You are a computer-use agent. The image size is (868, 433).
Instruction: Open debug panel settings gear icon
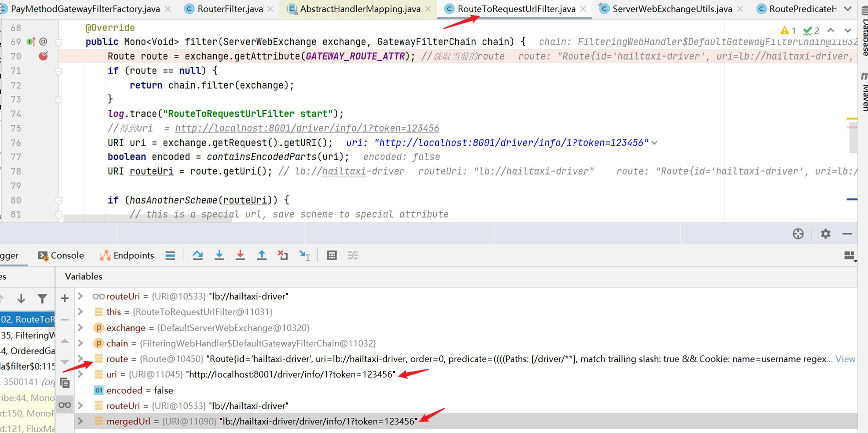coord(825,233)
